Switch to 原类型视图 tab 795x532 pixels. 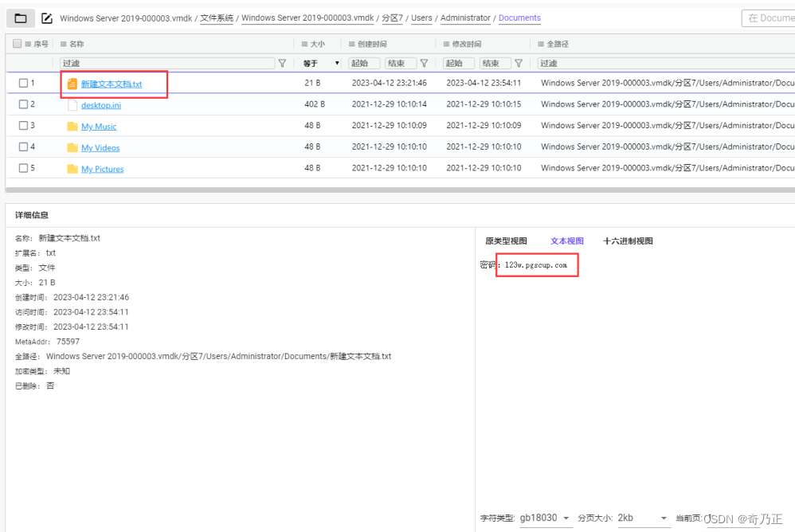tap(506, 241)
